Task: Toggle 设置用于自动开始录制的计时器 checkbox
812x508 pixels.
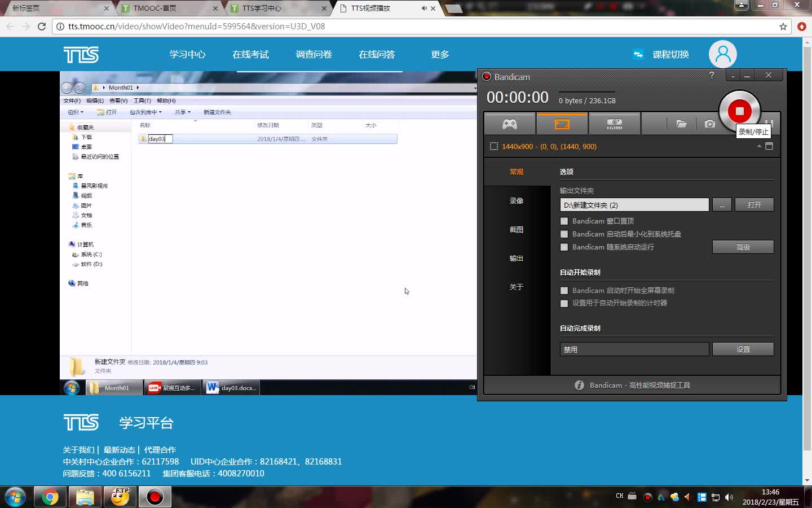Action: [564, 303]
